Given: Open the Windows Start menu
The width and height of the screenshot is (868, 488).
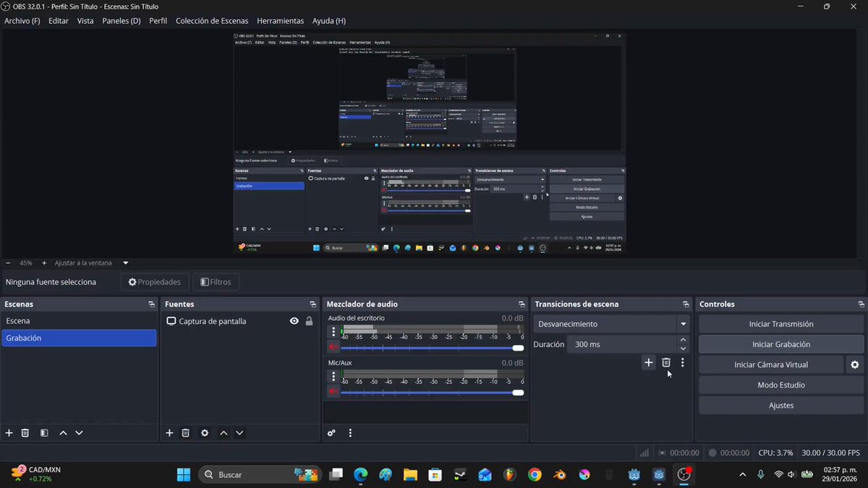Looking at the screenshot, I should coord(184,475).
